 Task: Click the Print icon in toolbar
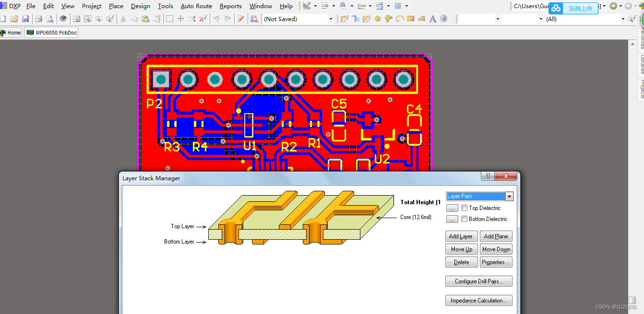pyautogui.click(x=38, y=19)
